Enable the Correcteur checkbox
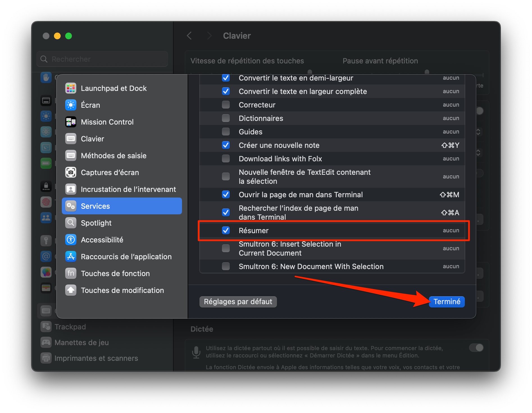 tap(226, 105)
